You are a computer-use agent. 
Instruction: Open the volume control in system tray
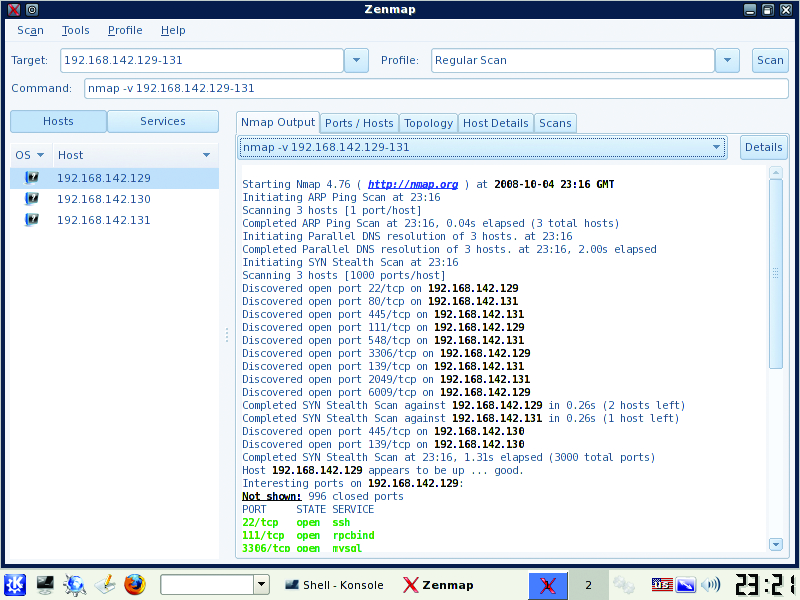711,585
